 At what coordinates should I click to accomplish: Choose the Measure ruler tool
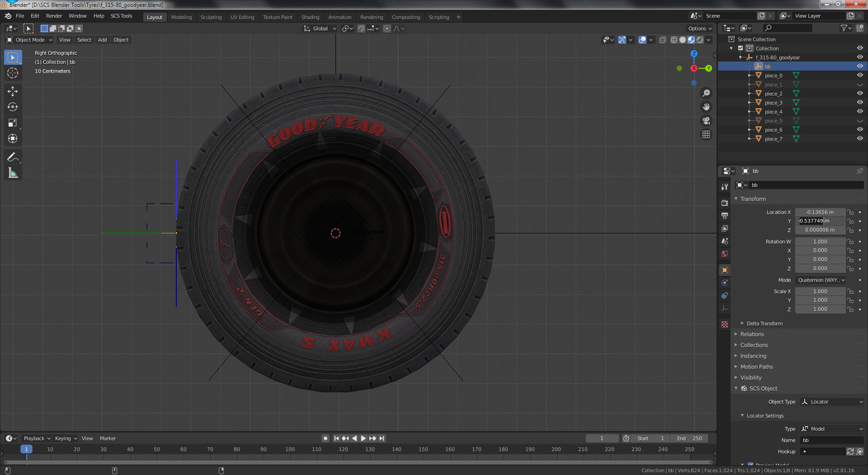coord(13,173)
